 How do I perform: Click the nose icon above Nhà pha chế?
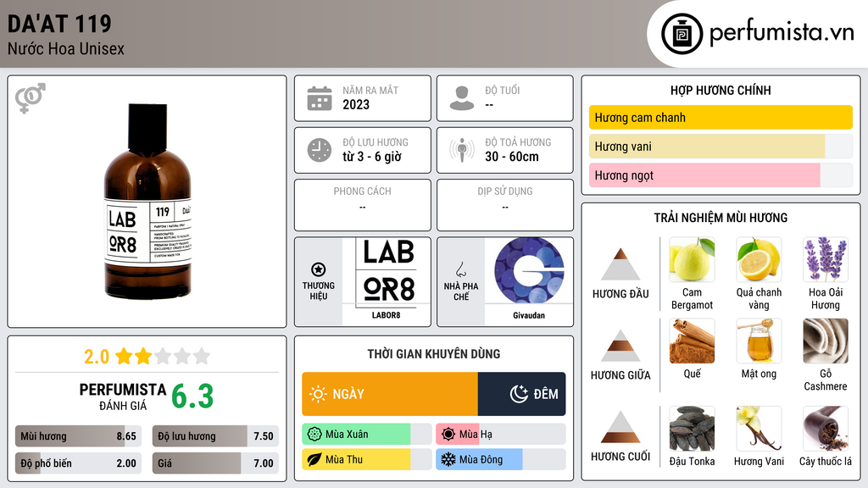(x=460, y=269)
